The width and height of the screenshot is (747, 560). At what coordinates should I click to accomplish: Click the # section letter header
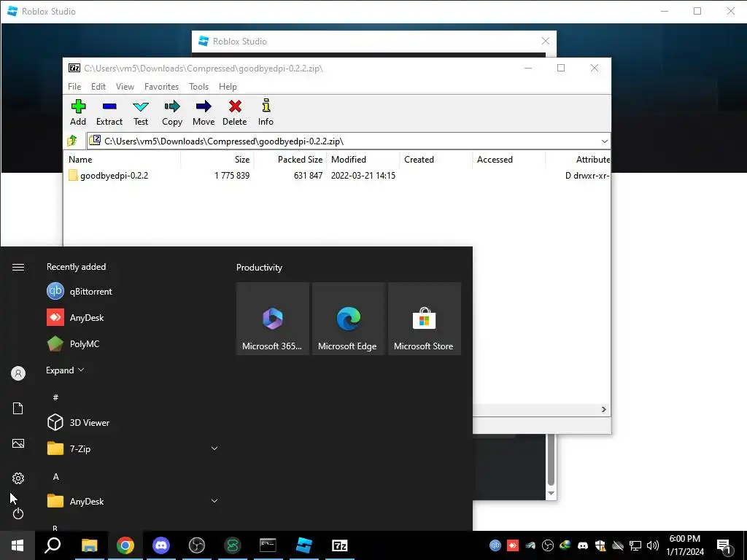(x=55, y=397)
